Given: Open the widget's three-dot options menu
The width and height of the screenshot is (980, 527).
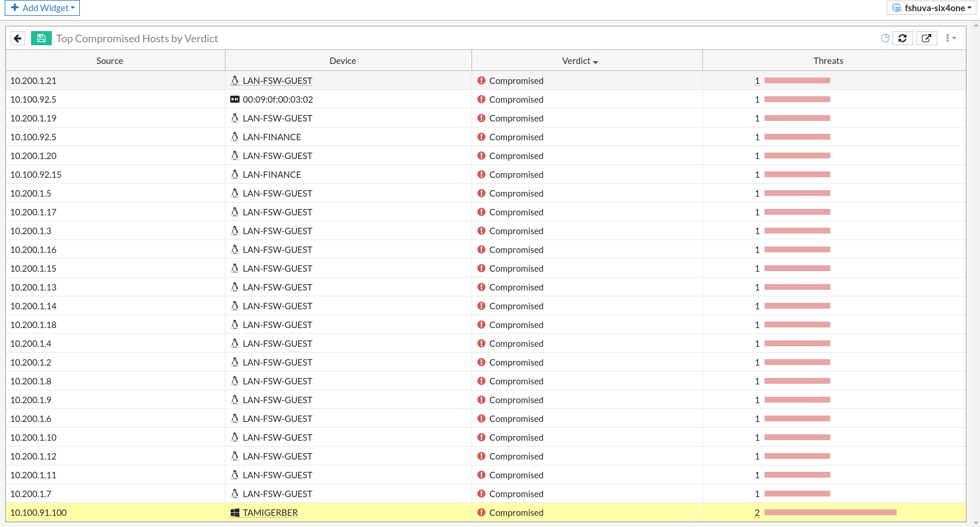Looking at the screenshot, I should tap(951, 38).
